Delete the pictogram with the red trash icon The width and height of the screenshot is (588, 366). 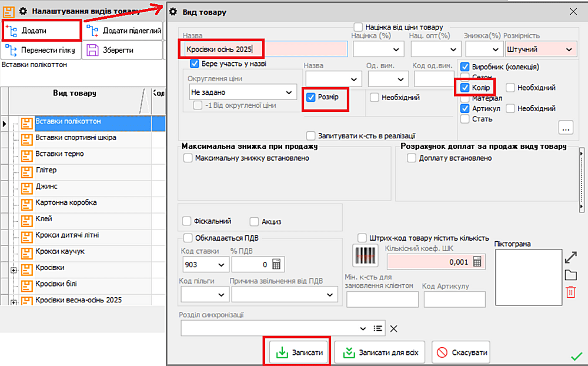(570, 292)
